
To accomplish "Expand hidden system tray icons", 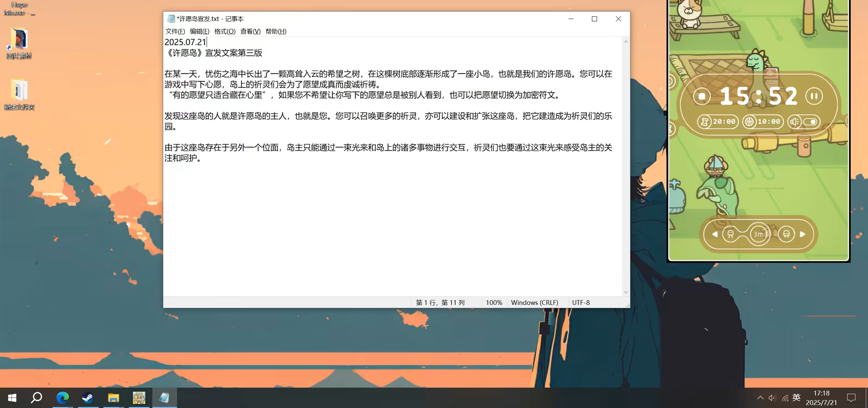I will coord(760,398).
